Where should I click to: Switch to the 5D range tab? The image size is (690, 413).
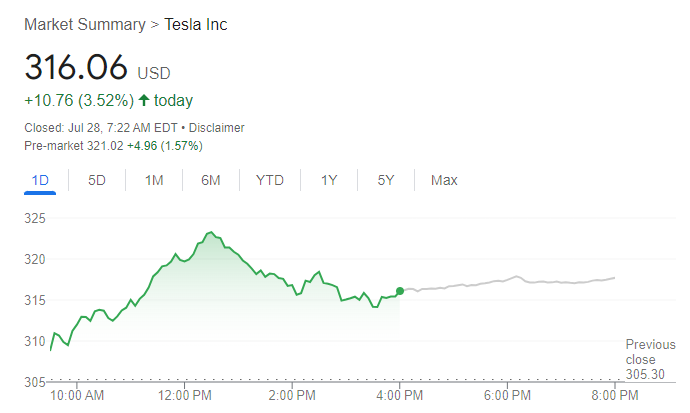tap(97, 180)
